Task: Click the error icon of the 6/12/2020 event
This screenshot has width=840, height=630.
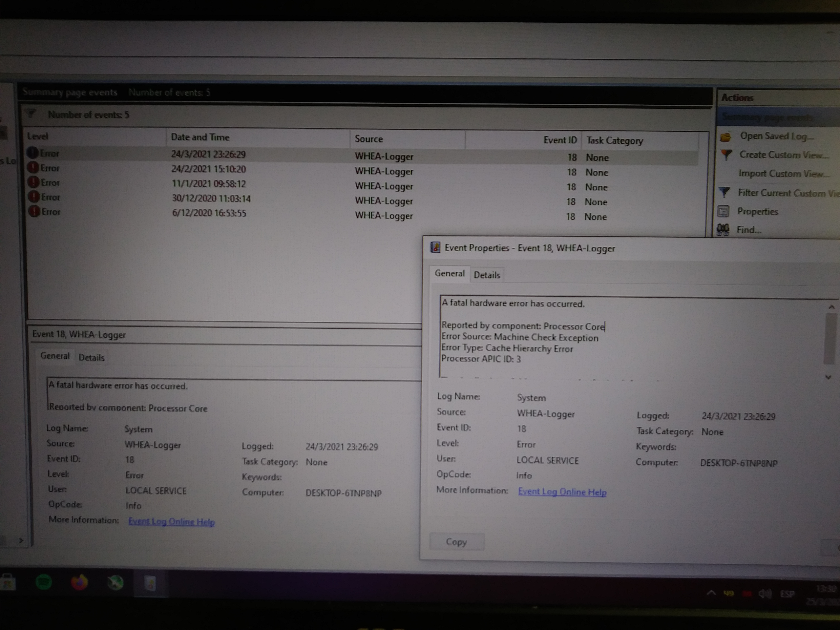Action: click(x=34, y=211)
